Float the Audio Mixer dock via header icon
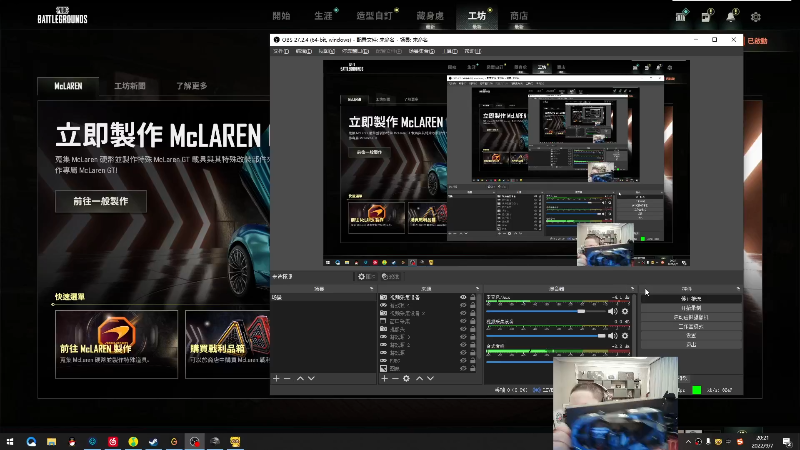Viewport: 800px width, 450px height. click(632, 289)
